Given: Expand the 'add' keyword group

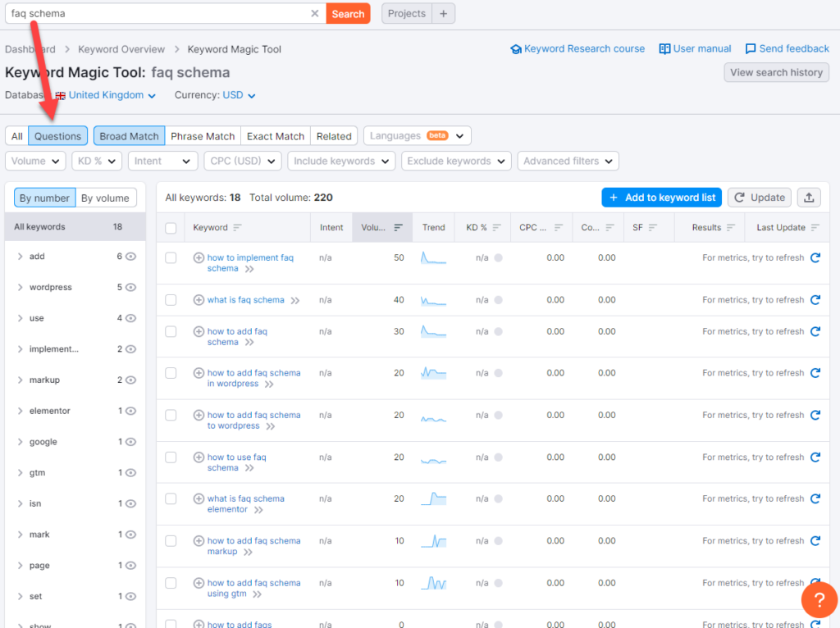Looking at the screenshot, I should click(x=20, y=257).
